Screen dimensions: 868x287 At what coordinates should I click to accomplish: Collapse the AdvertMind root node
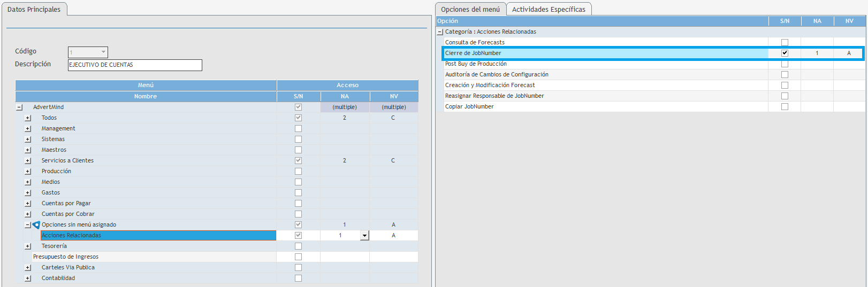[x=19, y=107]
